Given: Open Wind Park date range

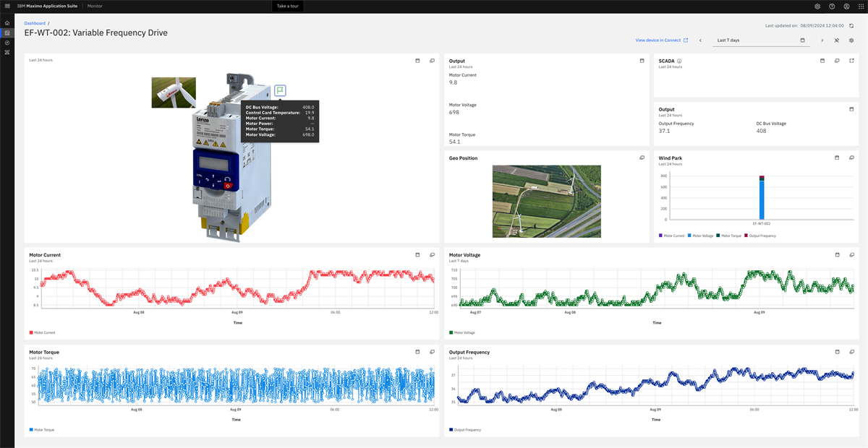Looking at the screenshot, I should [837, 158].
